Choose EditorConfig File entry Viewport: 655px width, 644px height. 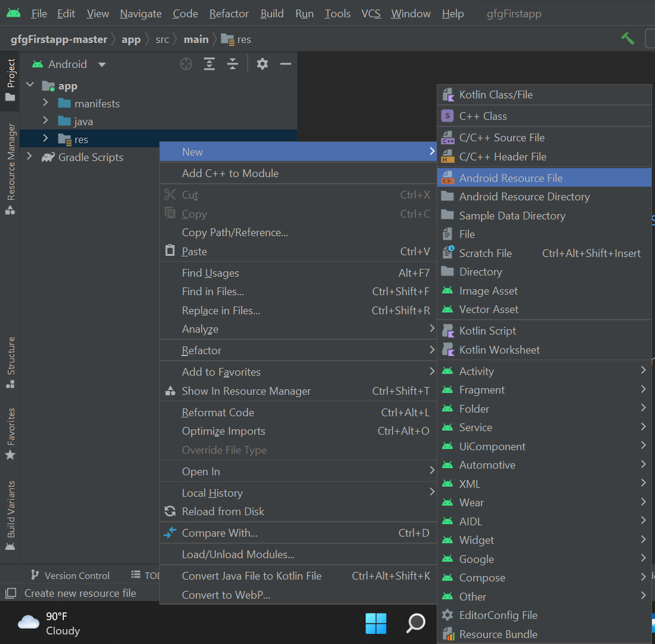[544, 615]
